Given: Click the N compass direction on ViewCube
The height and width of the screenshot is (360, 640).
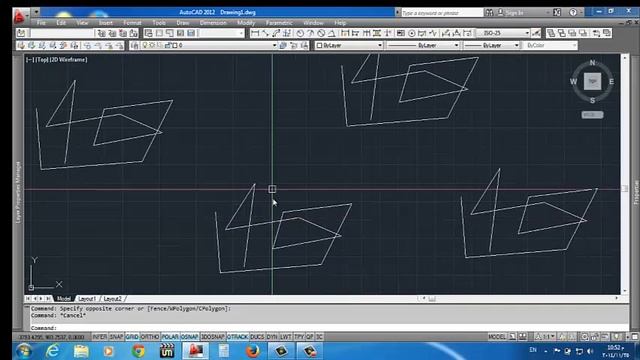Looking at the screenshot, I should point(592,63).
